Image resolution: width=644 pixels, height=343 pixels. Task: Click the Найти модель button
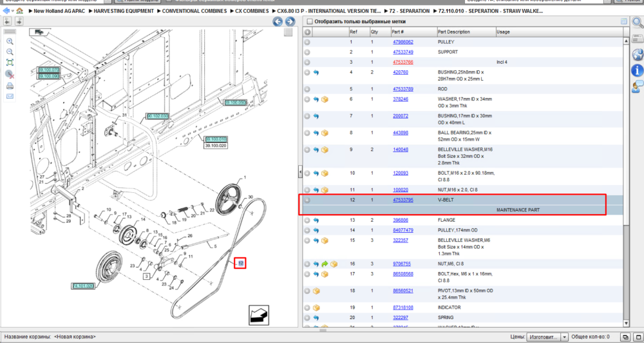137,2
